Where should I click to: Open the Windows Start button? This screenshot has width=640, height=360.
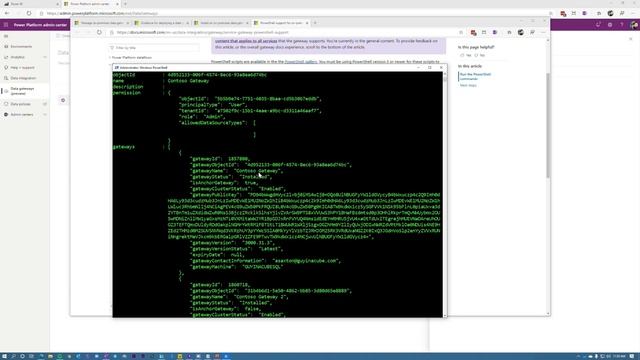[x=4, y=356]
